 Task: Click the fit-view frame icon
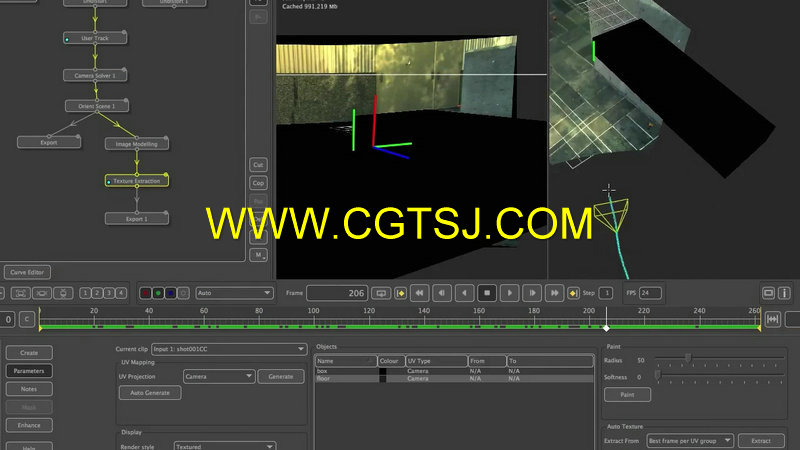(20, 293)
